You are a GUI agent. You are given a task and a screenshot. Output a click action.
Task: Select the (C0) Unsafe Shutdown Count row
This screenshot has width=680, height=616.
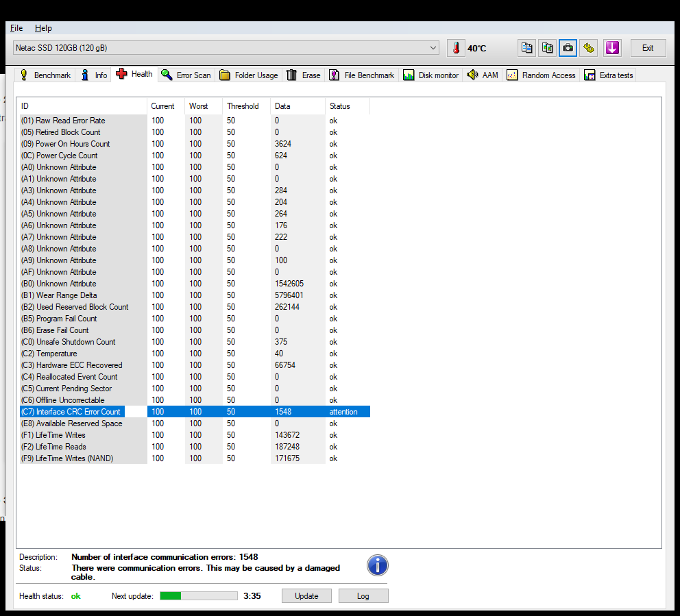coord(194,342)
